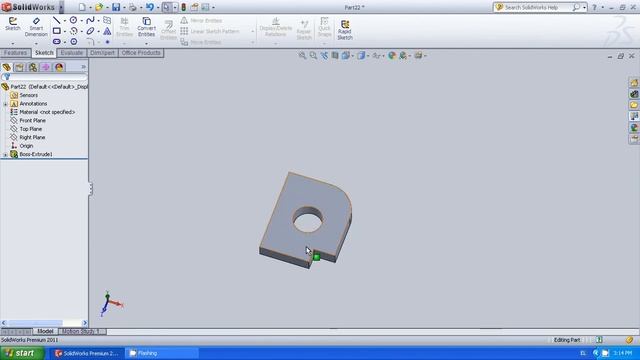640x360 pixels.
Task: Open SolidWorks main menu arrow
Action: point(61,7)
